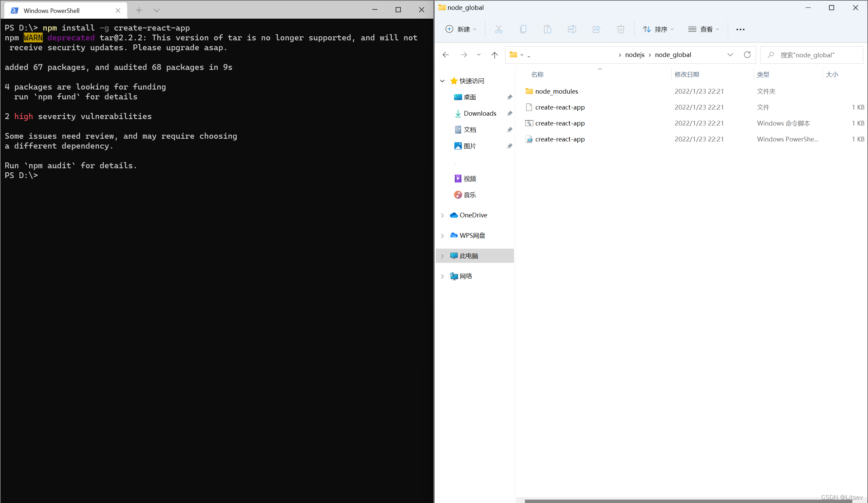868x503 pixels.
Task: Click the Delete (trash) icon
Action: click(621, 29)
